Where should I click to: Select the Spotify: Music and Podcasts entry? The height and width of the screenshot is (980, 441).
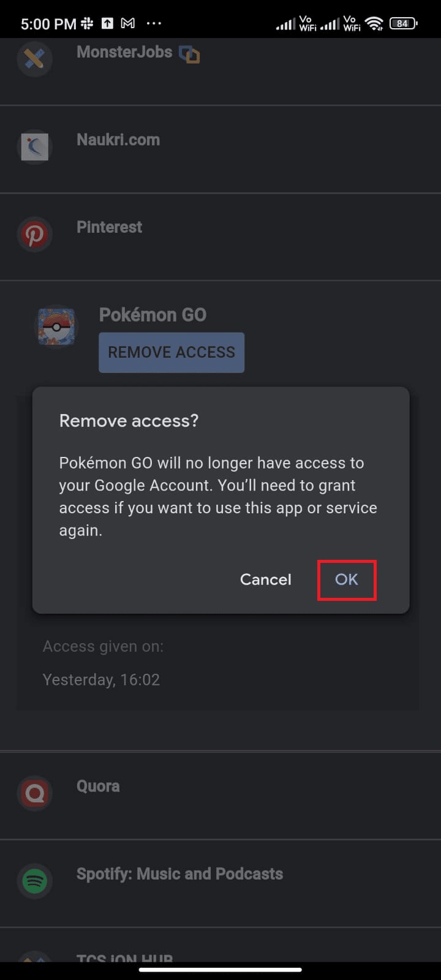coord(179,874)
